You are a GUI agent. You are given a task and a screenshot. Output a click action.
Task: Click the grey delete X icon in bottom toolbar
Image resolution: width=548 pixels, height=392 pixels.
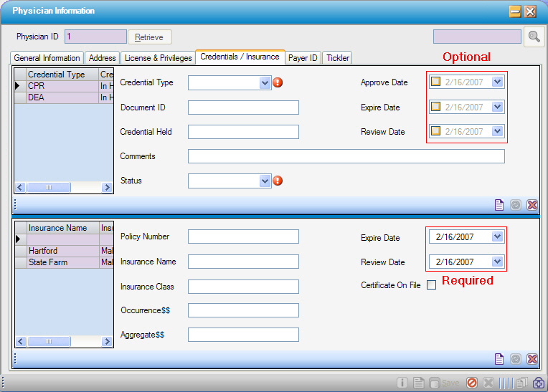coord(488,383)
